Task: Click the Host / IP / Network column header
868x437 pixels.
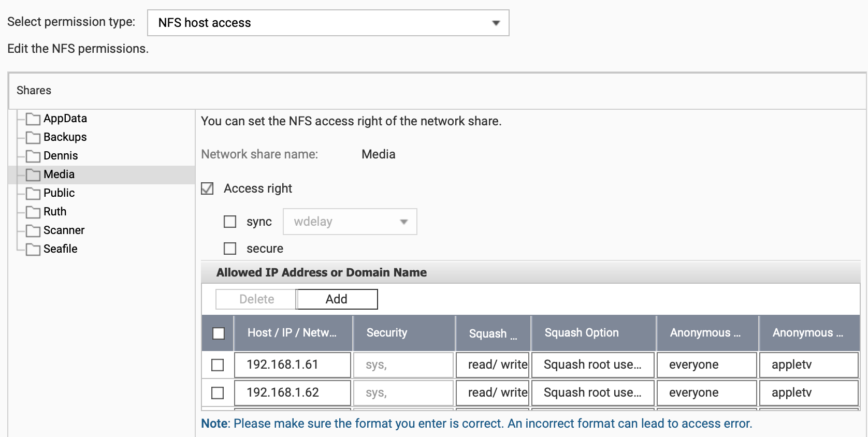Action: click(x=293, y=333)
